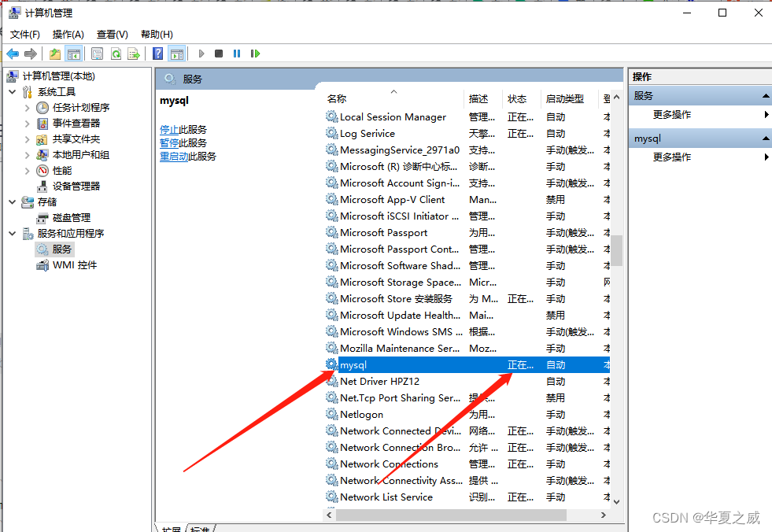This screenshot has height=532, width=772.
Task: Toggle the Show/Hide Action Pane button
Action: coord(177,54)
